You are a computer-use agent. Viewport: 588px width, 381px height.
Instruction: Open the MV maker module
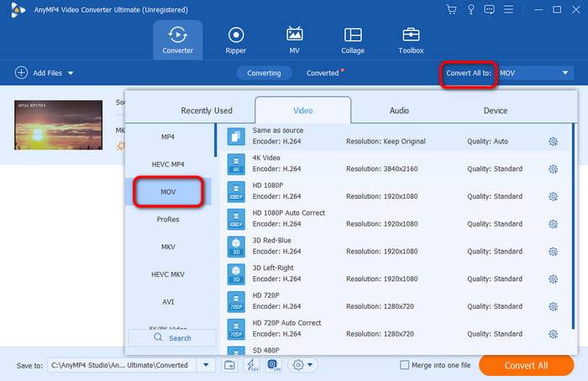point(294,40)
